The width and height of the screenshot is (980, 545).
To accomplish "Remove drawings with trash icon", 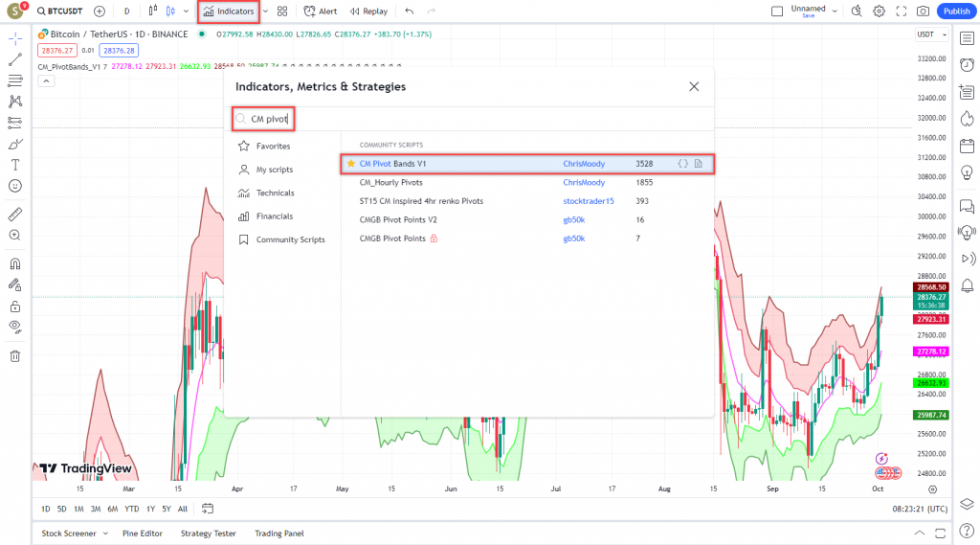I will (x=14, y=356).
